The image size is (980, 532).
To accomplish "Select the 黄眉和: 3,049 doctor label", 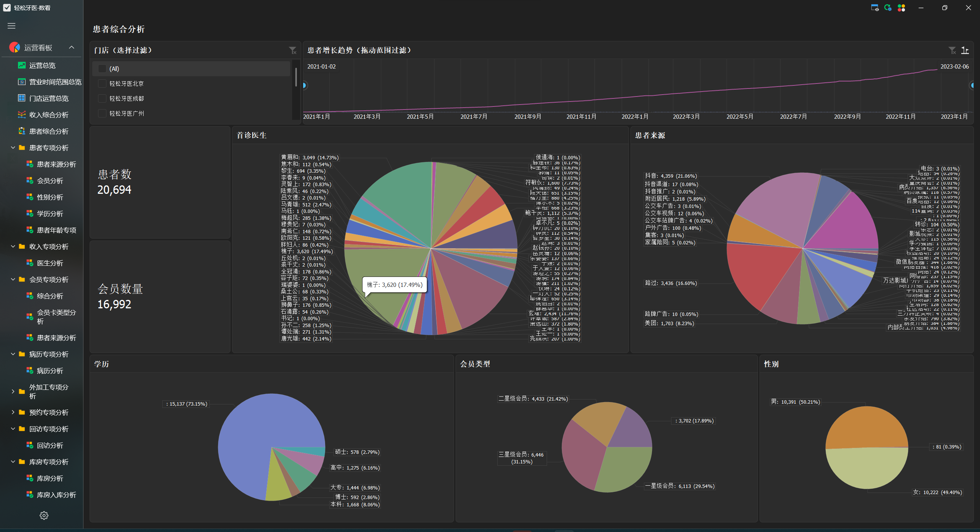I will pyautogui.click(x=310, y=157).
